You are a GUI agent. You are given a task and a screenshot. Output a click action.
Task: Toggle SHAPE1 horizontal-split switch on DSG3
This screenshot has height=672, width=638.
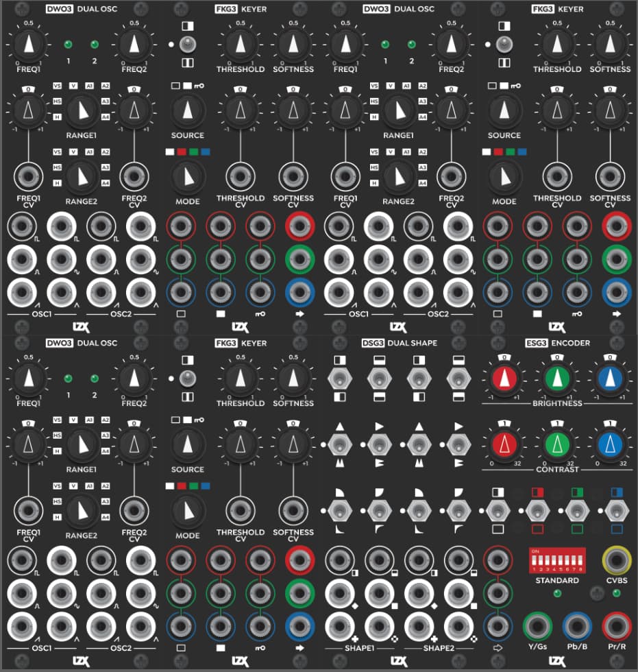380,379
